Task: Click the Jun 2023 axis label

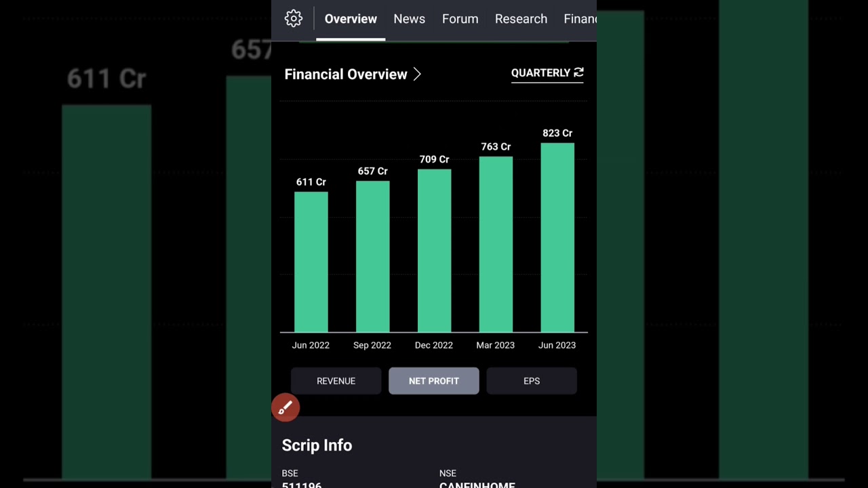Action: click(557, 345)
